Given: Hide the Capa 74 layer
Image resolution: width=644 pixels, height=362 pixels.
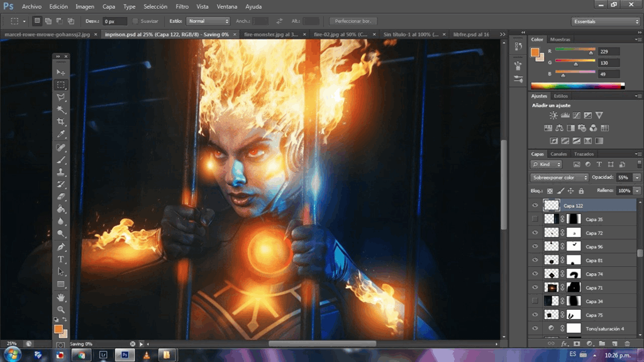Looking at the screenshot, I should [x=535, y=274].
